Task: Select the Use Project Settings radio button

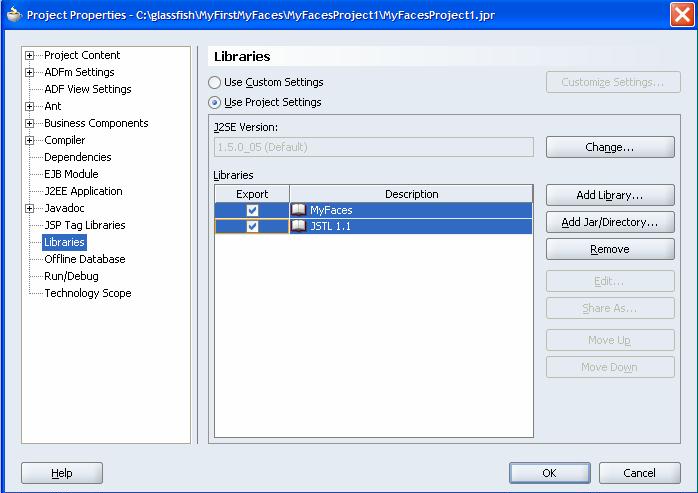Action: [x=215, y=102]
